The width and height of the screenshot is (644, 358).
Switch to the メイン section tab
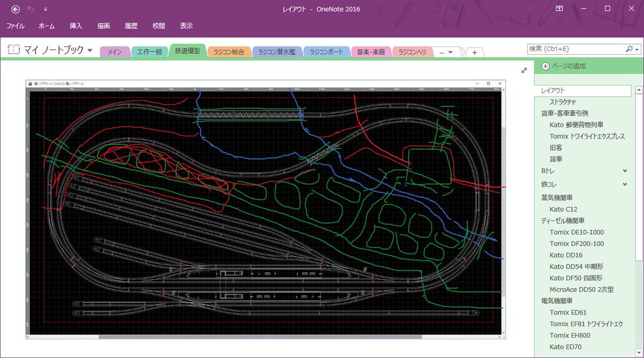(x=115, y=52)
